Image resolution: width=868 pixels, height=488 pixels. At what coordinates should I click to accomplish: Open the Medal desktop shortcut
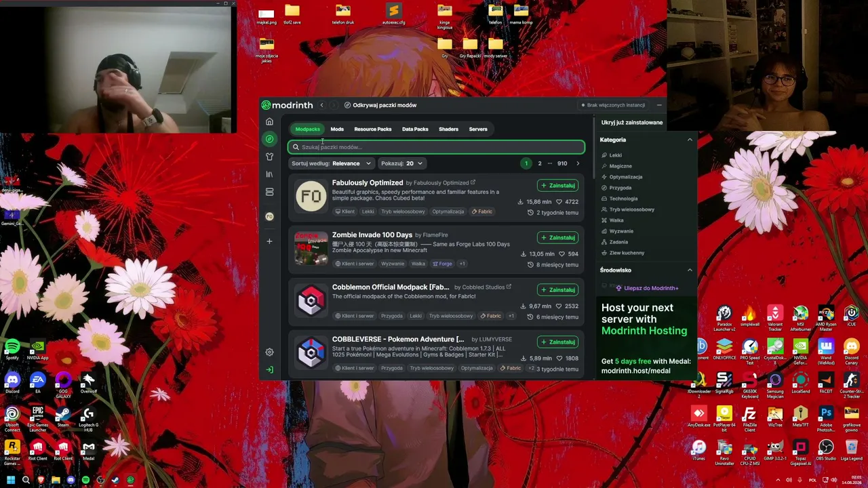[x=88, y=450]
